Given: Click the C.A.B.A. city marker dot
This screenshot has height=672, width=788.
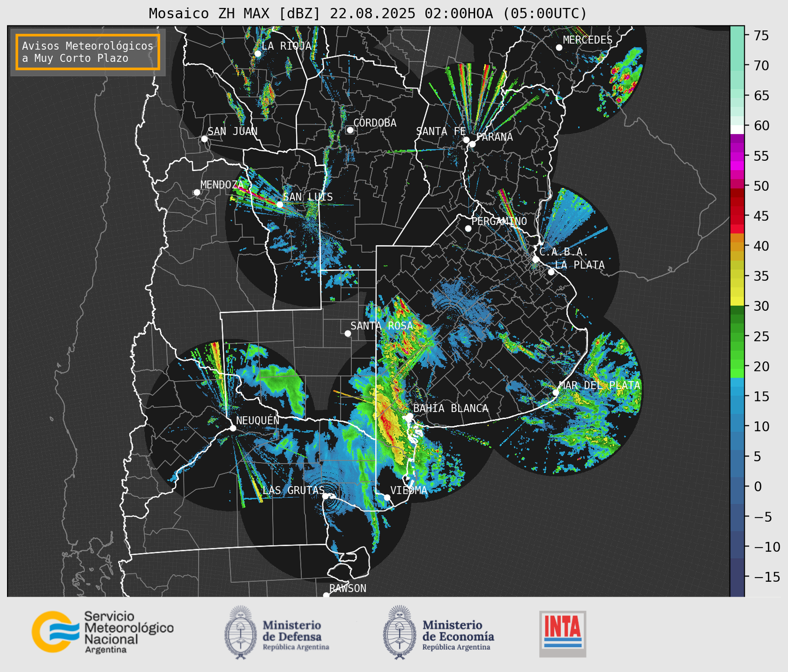Looking at the screenshot, I should pyautogui.click(x=536, y=259).
